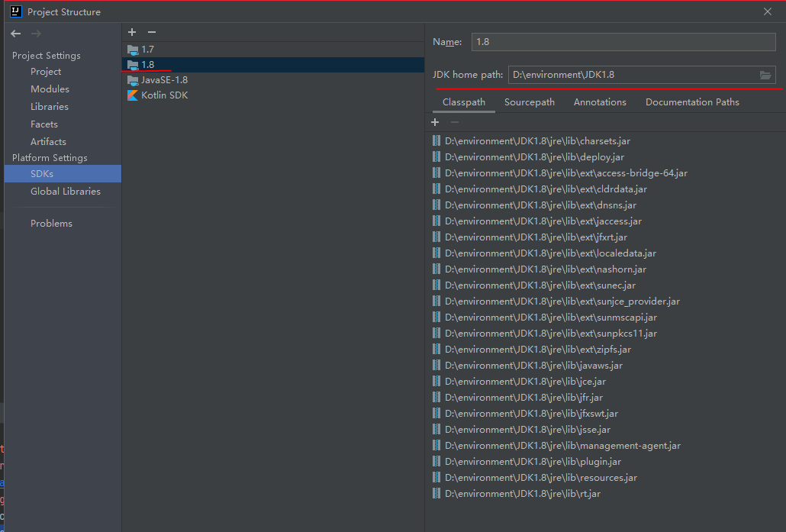Select the 1.7 SDK entry
786x532 pixels.
pyautogui.click(x=148, y=48)
